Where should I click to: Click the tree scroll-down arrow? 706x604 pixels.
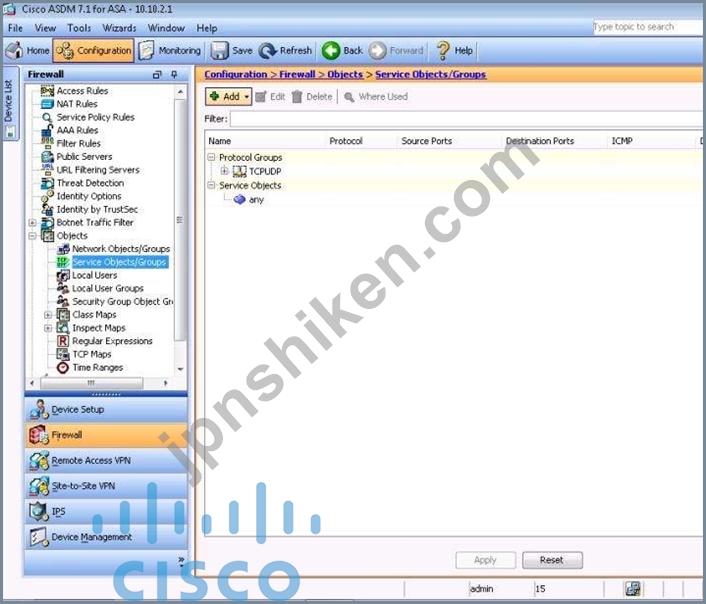pos(180,368)
